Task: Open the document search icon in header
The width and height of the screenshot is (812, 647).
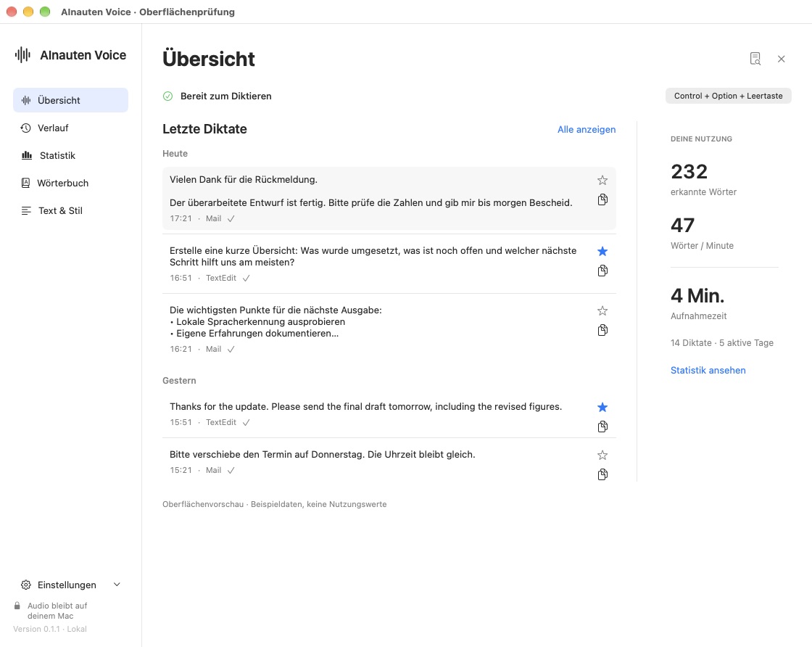Action: [x=755, y=59]
